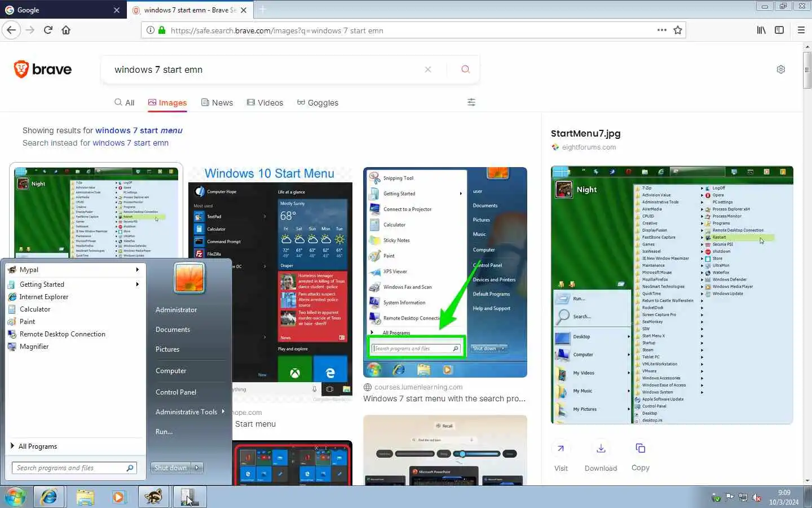Click the Brave search query field

[x=265, y=69]
